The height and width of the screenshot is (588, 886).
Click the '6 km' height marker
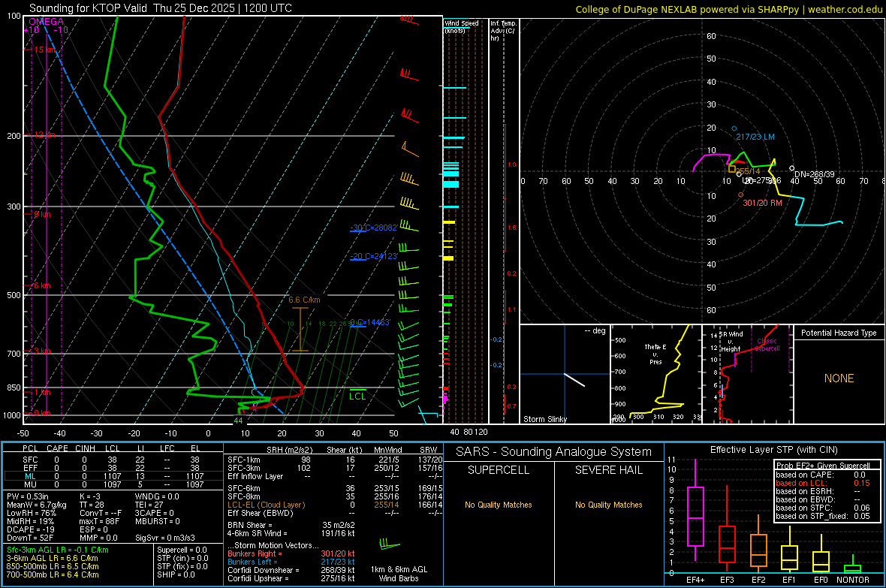42,285
